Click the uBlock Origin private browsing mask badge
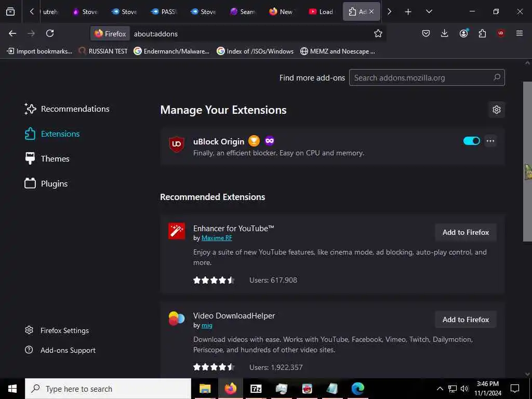Image resolution: width=532 pixels, height=399 pixels. pos(270,140)
